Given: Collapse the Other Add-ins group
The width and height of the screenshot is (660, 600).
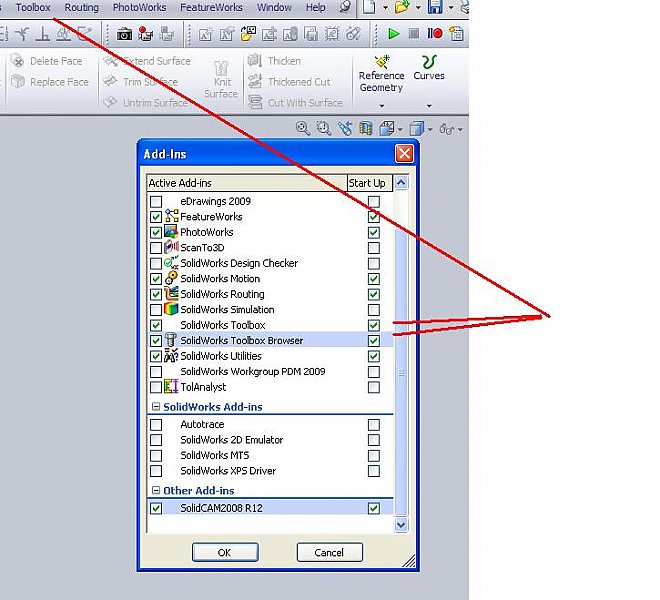Looking at the screenshot, I should click(156, 491).
